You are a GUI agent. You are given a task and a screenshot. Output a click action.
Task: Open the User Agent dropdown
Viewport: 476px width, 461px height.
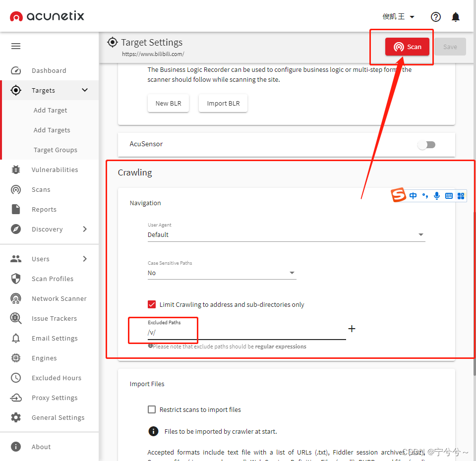286,234
